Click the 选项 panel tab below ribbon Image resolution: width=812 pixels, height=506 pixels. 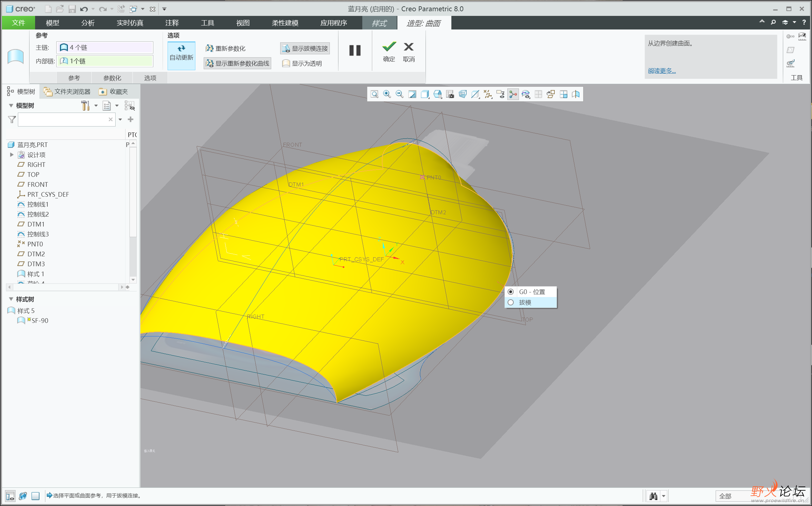pos(150,78)
